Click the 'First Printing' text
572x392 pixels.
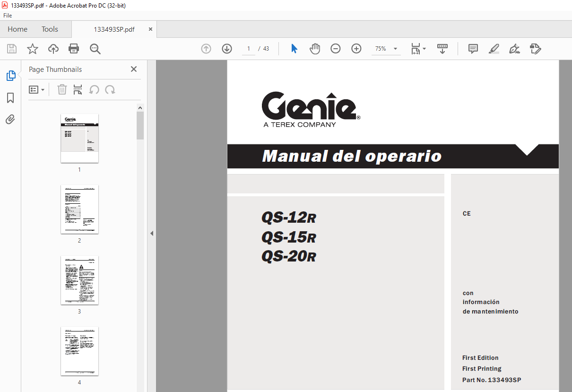[482, 369]
